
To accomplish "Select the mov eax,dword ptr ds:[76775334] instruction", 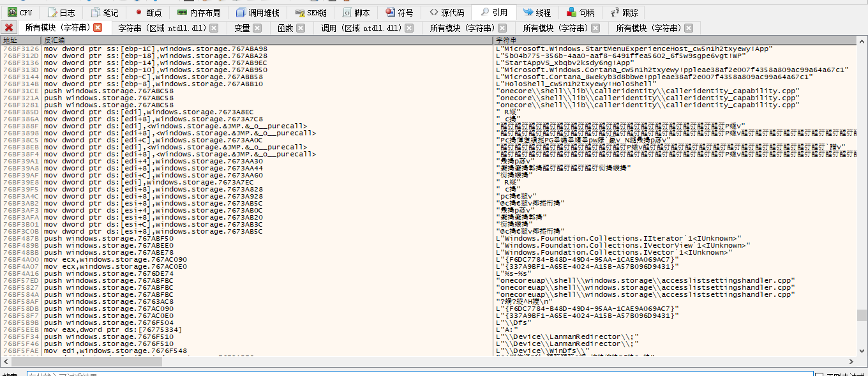I will 113,329.
